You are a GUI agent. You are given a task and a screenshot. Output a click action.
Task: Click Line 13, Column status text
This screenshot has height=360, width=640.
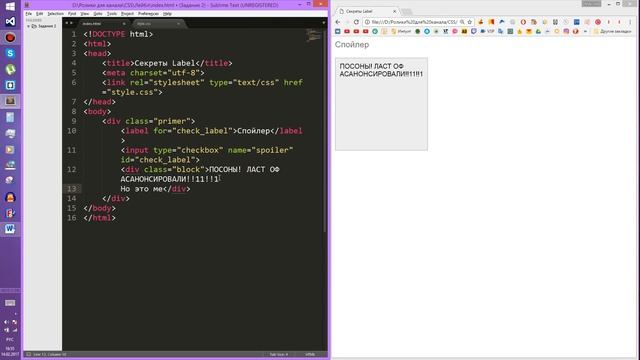49,354
